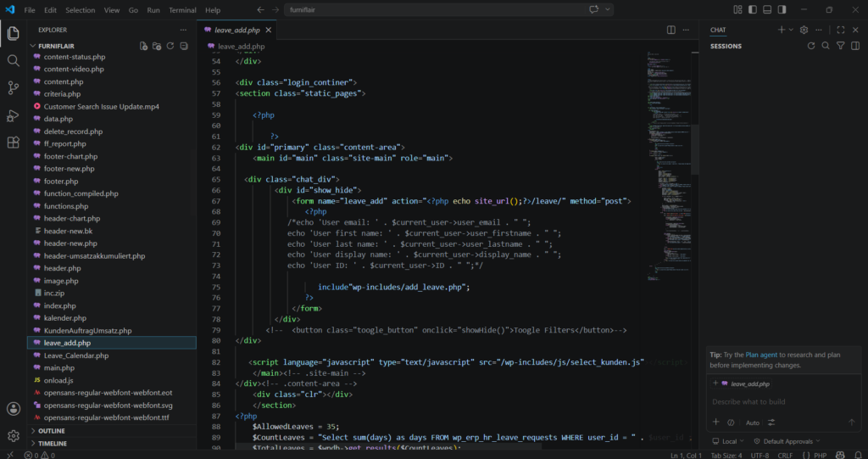Screen dimensions: 868x459
Task: Select the CHAT panel tab
Action: click(718, 30)
